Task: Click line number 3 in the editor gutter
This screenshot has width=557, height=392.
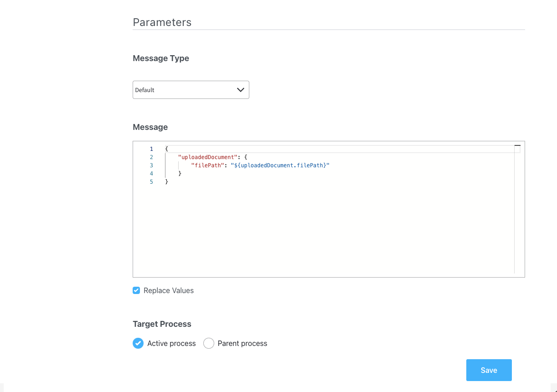Action: click(x=151, y=165)
